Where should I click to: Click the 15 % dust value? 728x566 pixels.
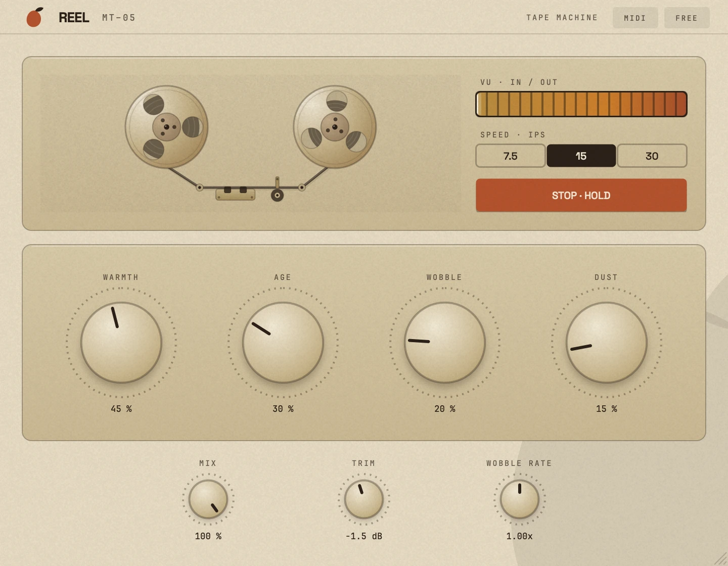607,409
